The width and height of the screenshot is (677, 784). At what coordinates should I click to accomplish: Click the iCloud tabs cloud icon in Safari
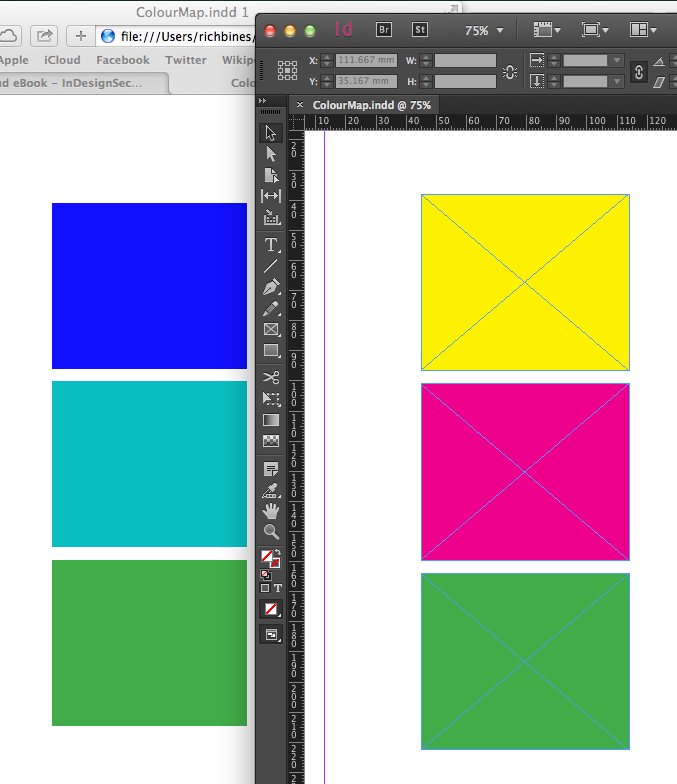(x=9, y=36)
